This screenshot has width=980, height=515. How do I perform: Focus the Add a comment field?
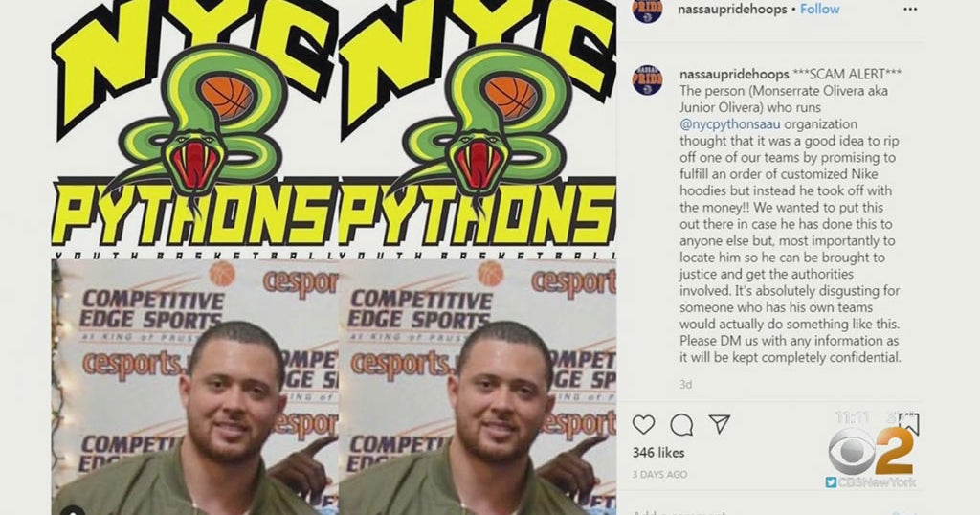tap(750, 512)
